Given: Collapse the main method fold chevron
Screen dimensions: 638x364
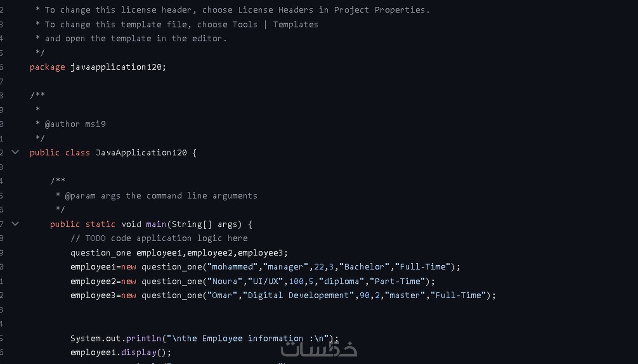Looking at the screenshot, I should pos(15,224).
